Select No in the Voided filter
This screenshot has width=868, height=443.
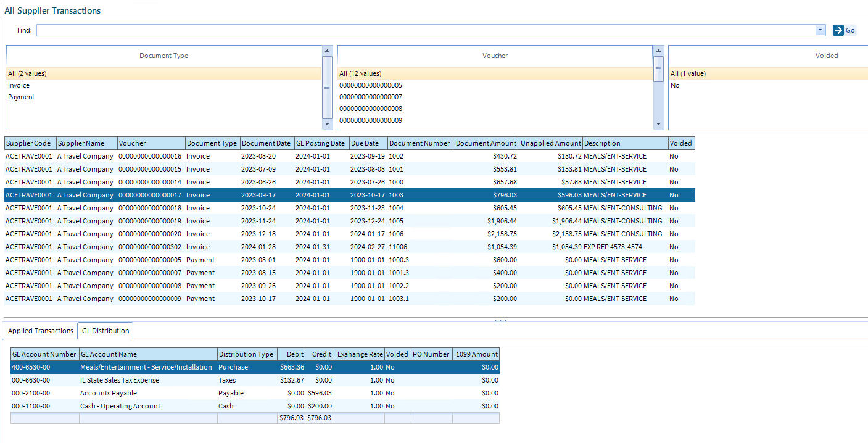(x=769, y=85)
